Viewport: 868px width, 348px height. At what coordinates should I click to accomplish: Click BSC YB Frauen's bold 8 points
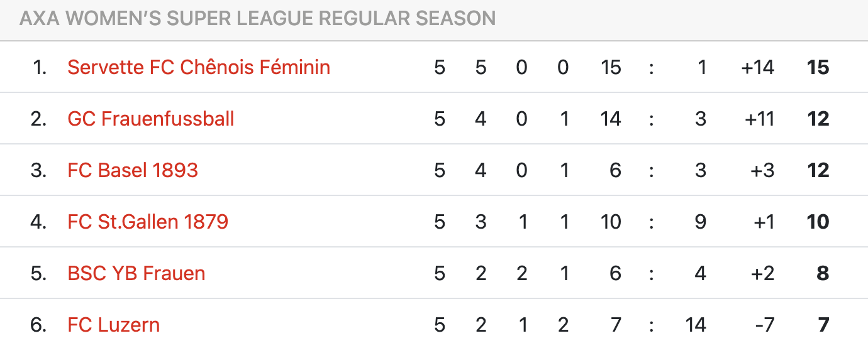click(823, 273)
